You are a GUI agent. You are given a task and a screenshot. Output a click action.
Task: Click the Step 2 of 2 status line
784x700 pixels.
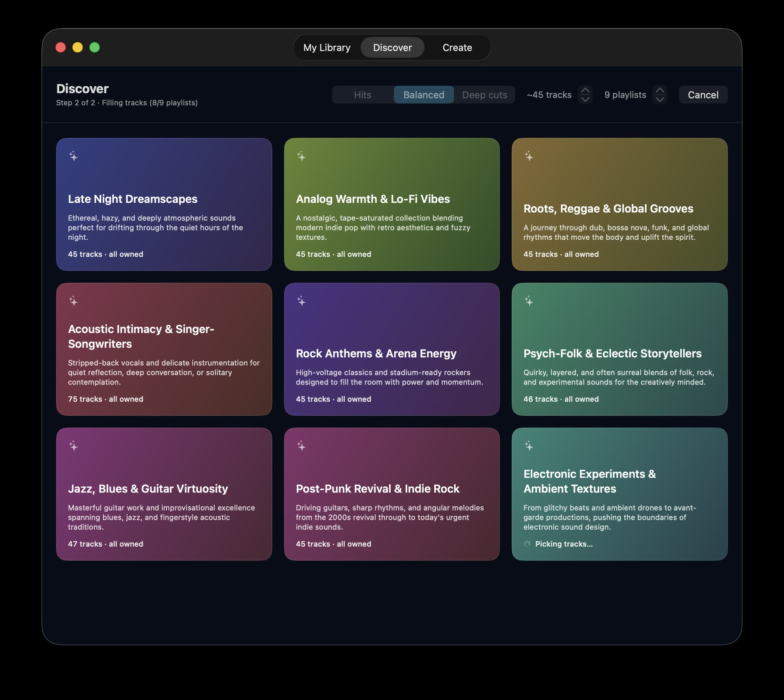coord(127,103)
